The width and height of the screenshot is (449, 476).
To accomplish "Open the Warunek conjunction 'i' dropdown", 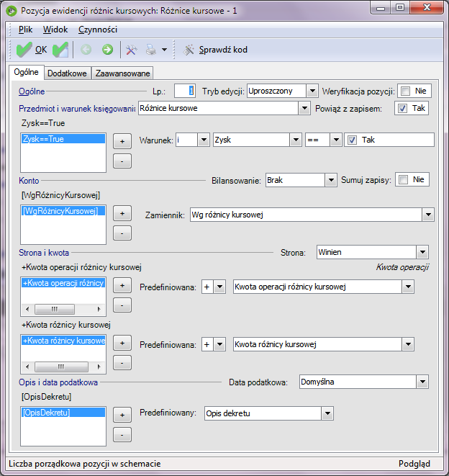I will [x=204, y=140].
